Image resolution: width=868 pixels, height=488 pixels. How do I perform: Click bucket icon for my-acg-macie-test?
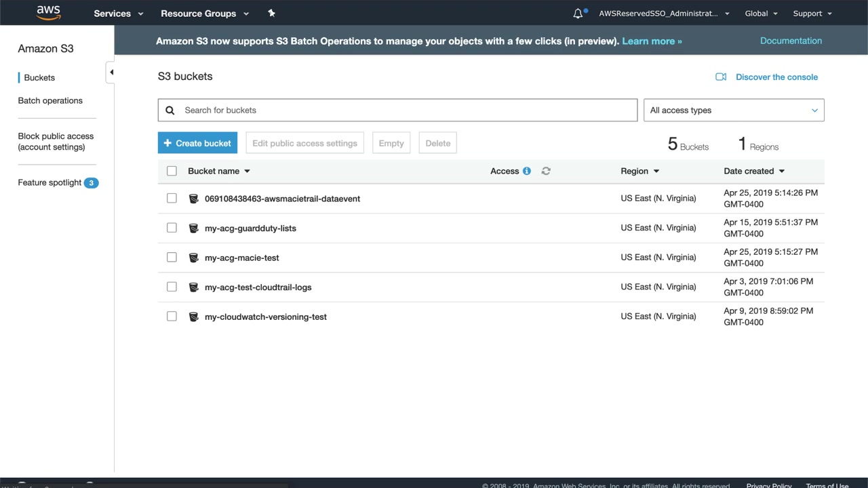193,258
